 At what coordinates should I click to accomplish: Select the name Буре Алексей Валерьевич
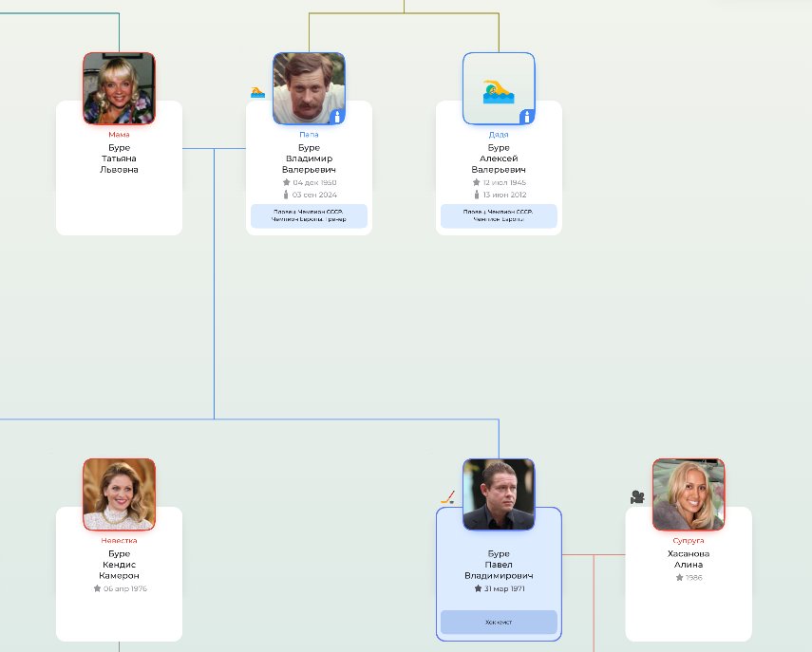[499, 158]
